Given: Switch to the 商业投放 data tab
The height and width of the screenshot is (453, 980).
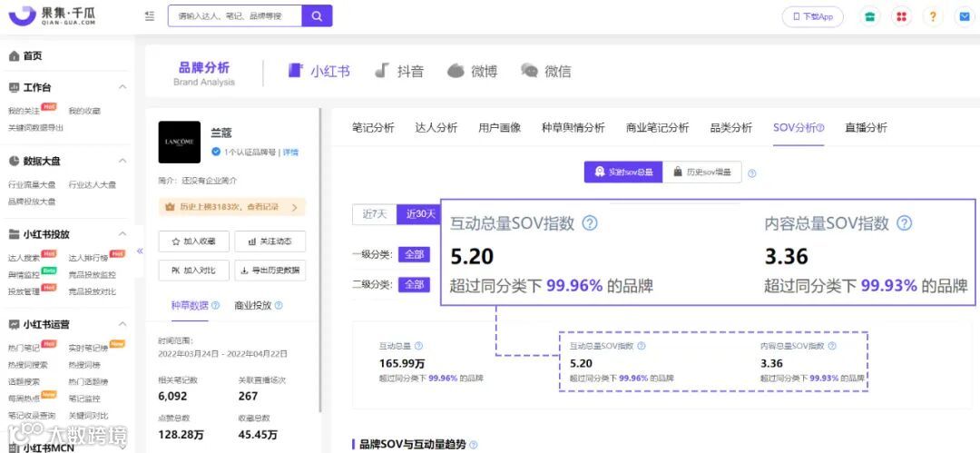Looking at the screenshot, I should point(253,306).
